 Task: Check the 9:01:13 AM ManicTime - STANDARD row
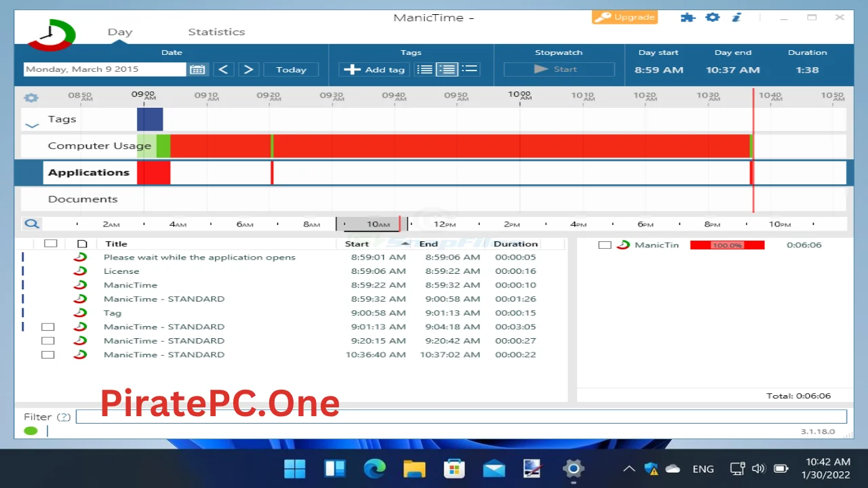47,327
